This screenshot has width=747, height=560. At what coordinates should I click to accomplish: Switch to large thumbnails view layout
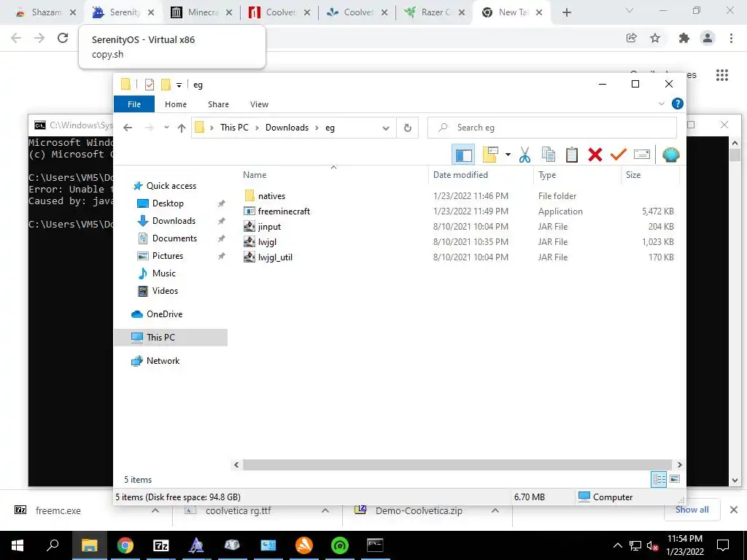point(675,479)
